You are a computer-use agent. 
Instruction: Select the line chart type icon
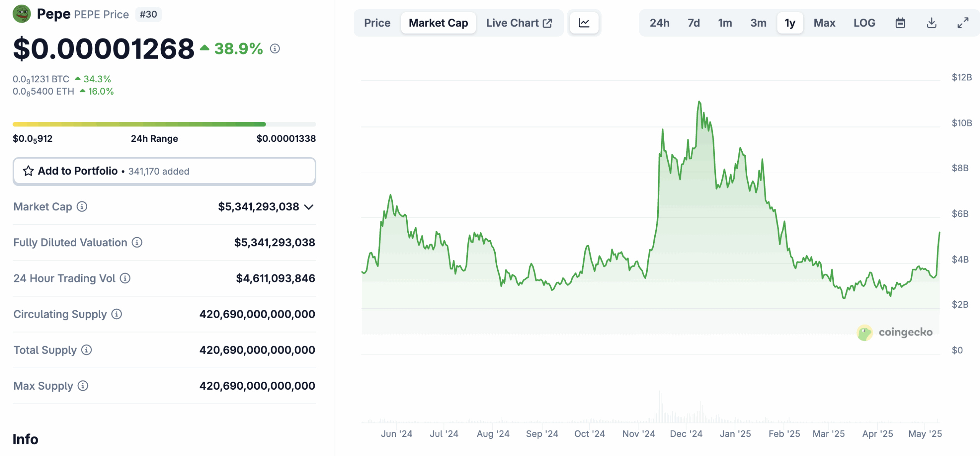pyautogui.click(x=584, y=23)
